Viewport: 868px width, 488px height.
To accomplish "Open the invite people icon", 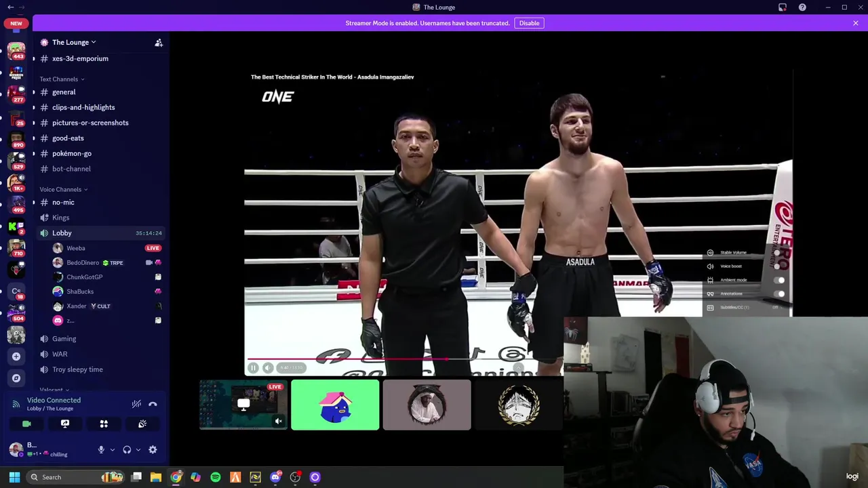I will coord(159,43).
